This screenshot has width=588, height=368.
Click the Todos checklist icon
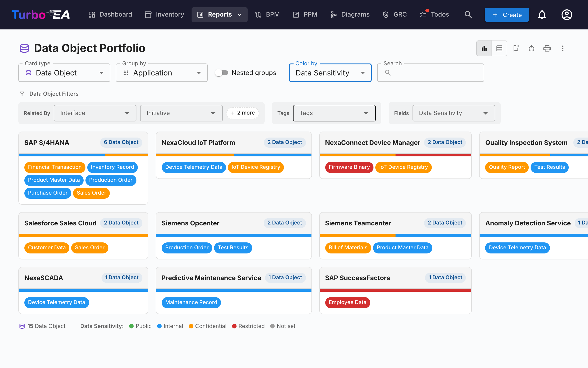coord(423,14)
